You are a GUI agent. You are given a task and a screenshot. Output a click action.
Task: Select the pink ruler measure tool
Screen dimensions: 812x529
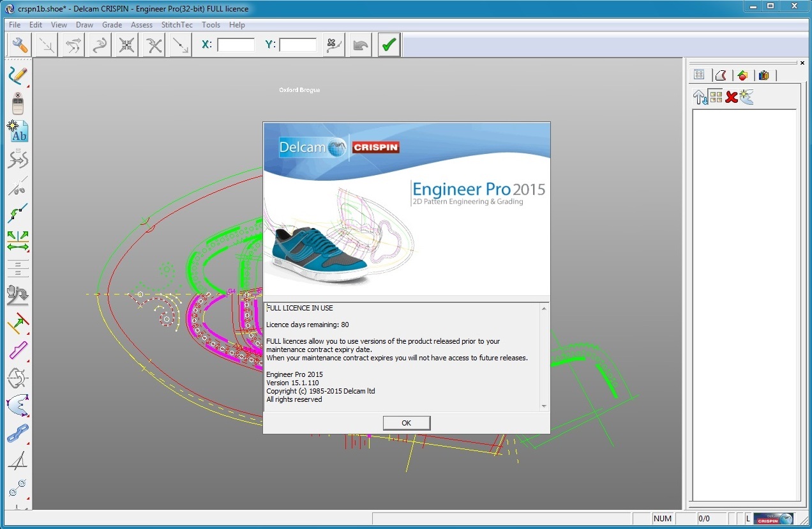click(x=18, y=350)
